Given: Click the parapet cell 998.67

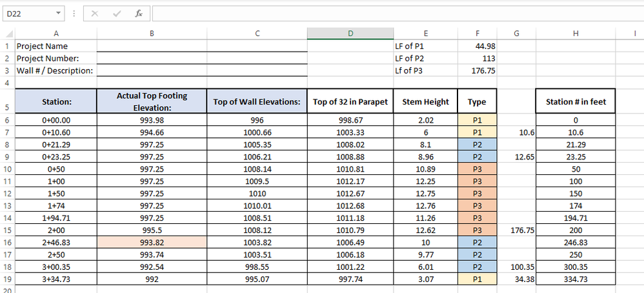Looking at the screenshot, I should pos(350,120).
